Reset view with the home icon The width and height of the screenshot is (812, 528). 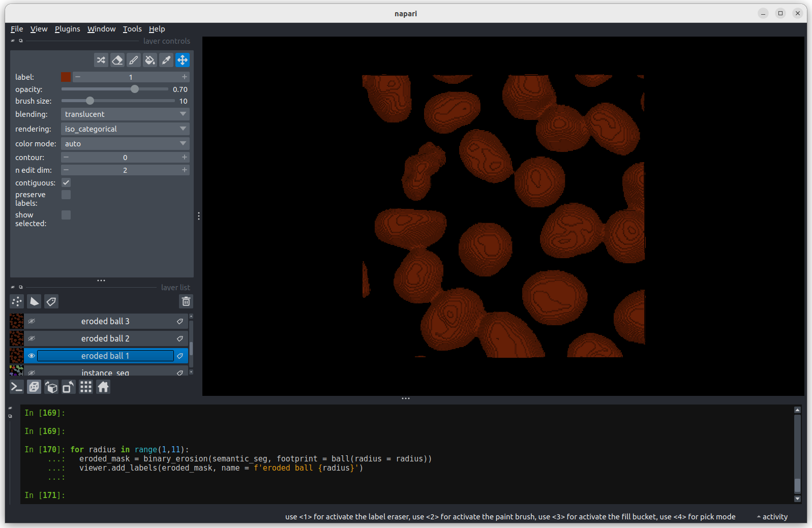click(x=103, y=387)
